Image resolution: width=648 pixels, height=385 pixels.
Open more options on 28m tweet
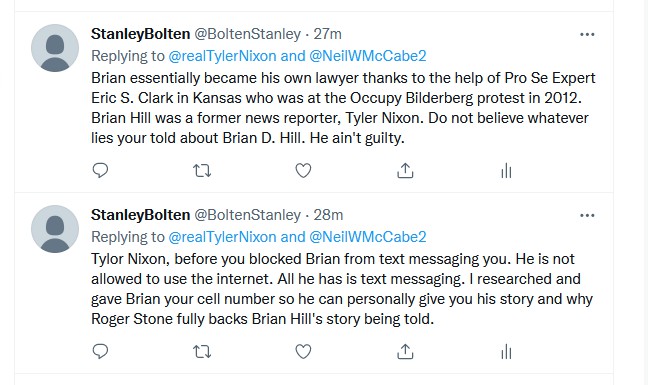(x=587, y=215)
